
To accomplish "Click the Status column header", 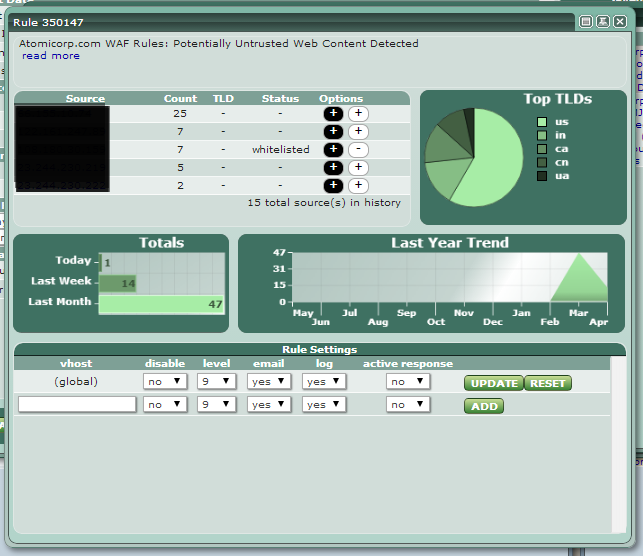I will pos(280,98).
